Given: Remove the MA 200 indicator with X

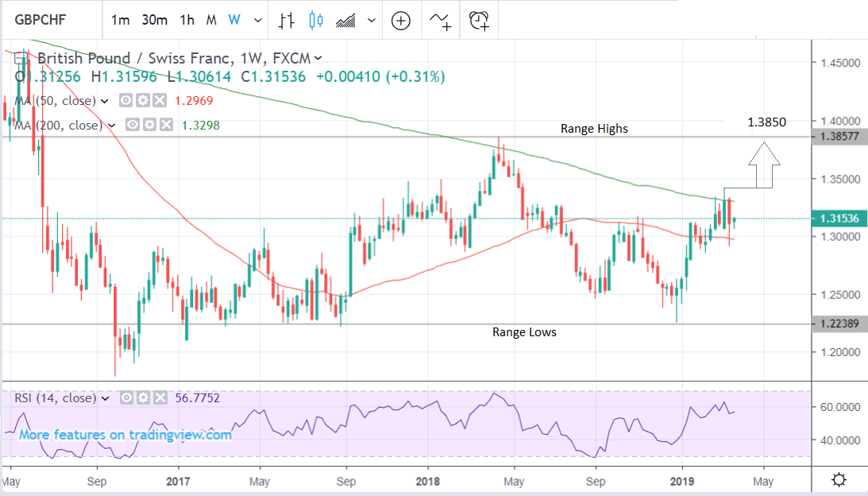Looking at the screenshot, I should pyautogui.click(x=165, y=126).
